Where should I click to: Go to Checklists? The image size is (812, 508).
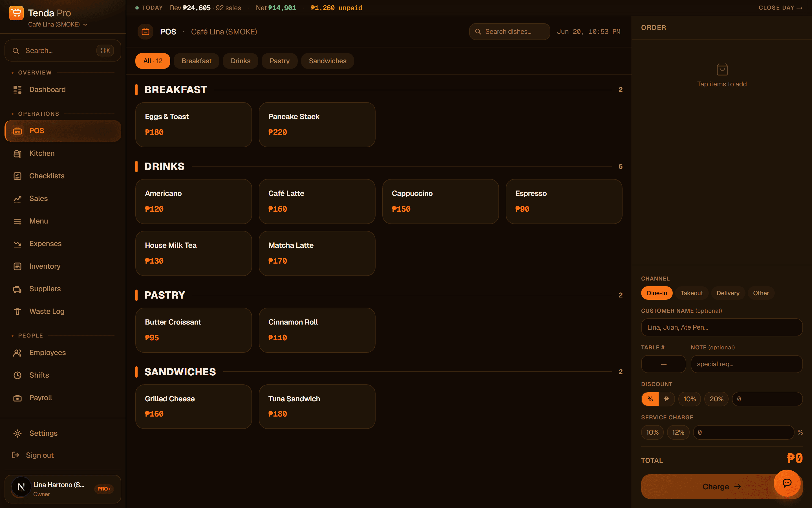[x=63, y=176]
